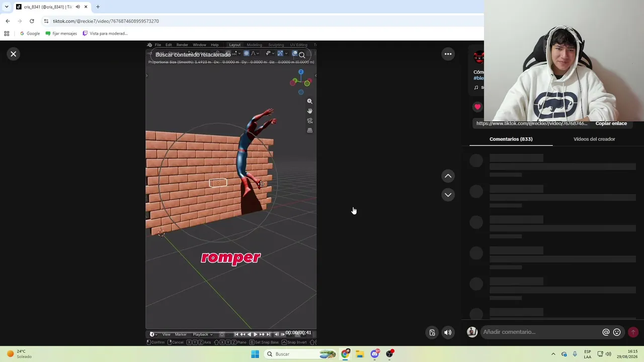644x362 pixels.
Task: Open the weather widget showing 24°C Soleado
Action: [19, 354]
